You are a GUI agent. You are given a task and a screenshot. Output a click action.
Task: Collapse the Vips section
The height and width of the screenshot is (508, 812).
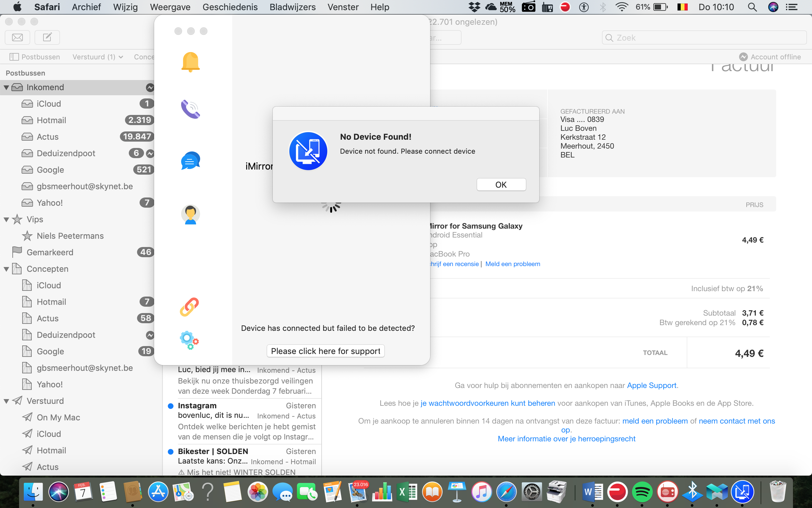click(x=6, y=219)
